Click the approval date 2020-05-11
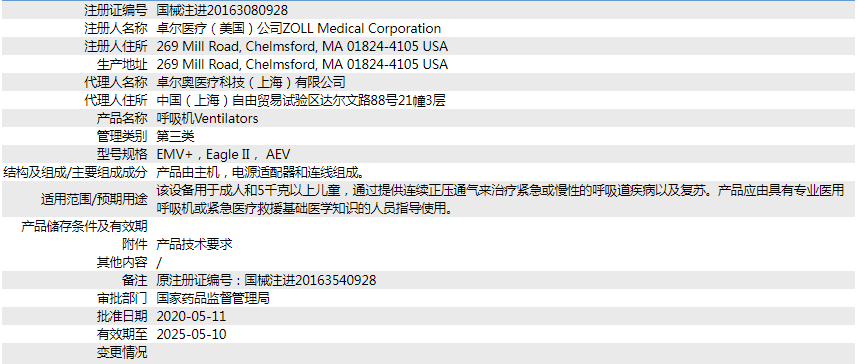This screenshot has width=859, height=364. 191,316
